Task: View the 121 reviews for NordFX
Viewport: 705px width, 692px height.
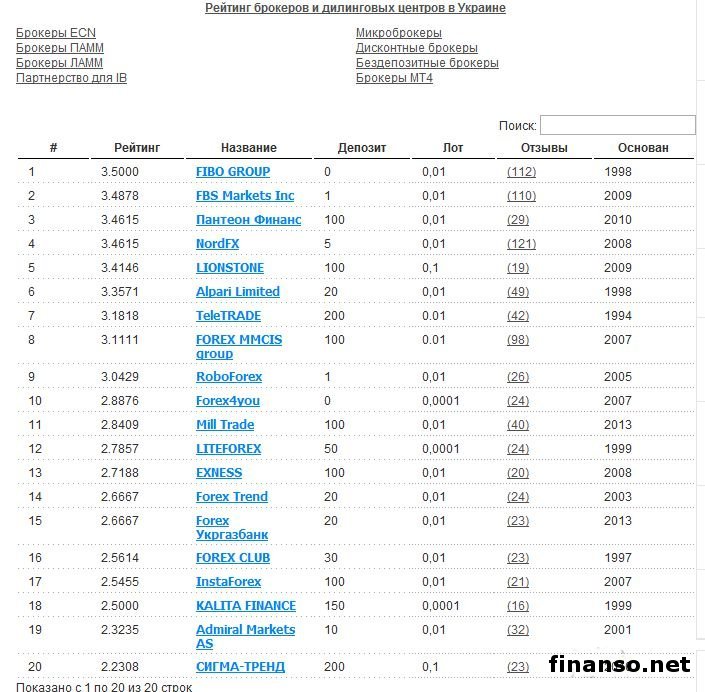Action: tap(521, 244)
